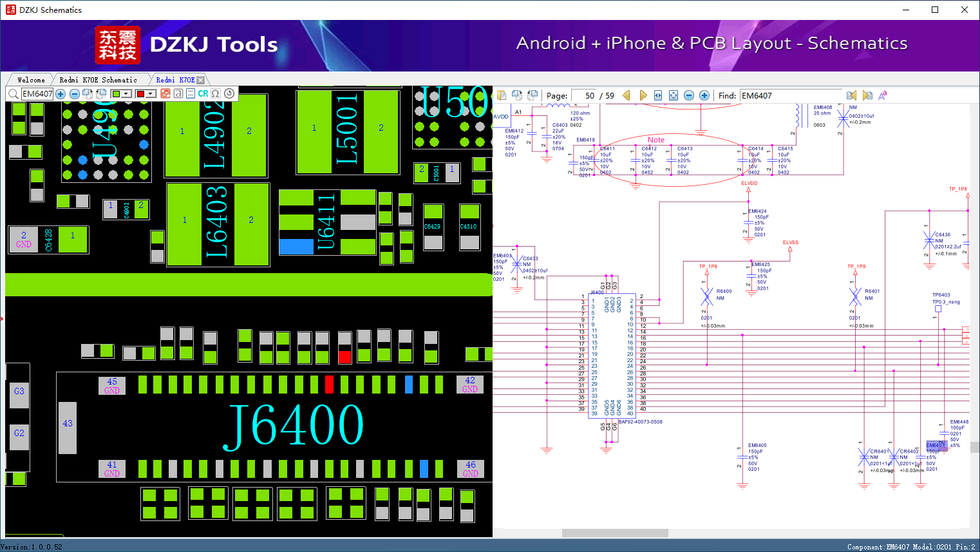This screenshot has width=980, height=552.
Task: Select capacitor C4902 on the PCB
Action: coord(126,209)
